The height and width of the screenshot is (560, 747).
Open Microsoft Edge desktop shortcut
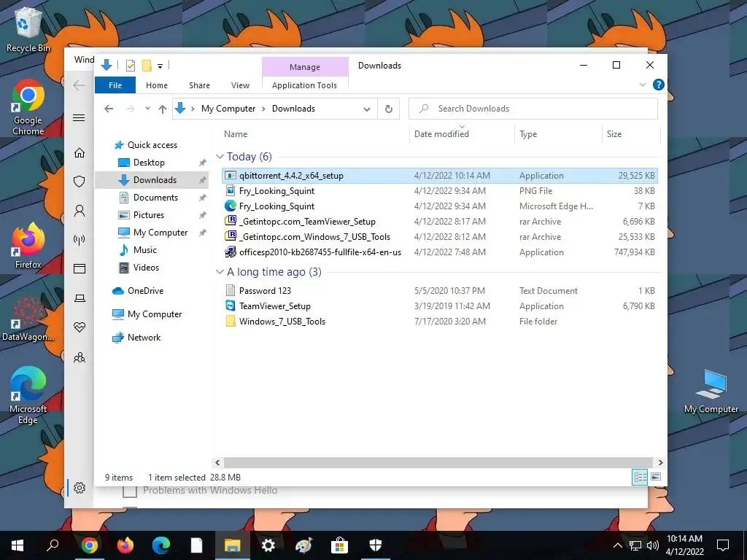pyautogui.click(x=28, y=396)
